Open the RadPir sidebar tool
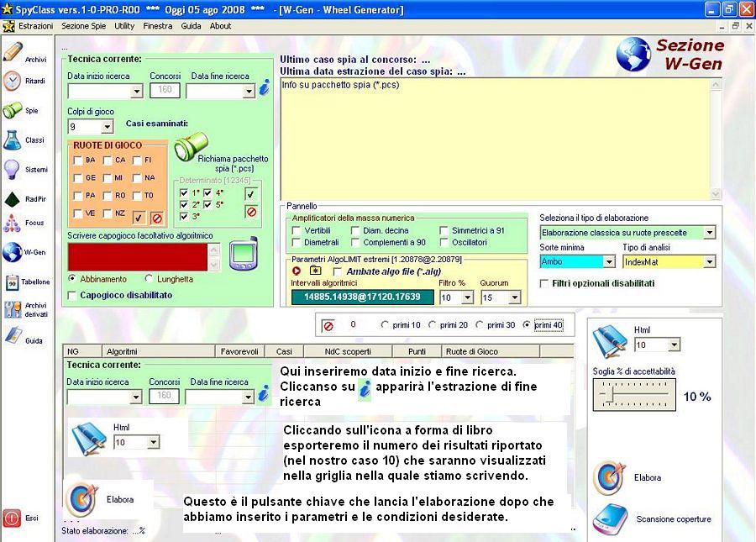756x542 pixels. 13,199
